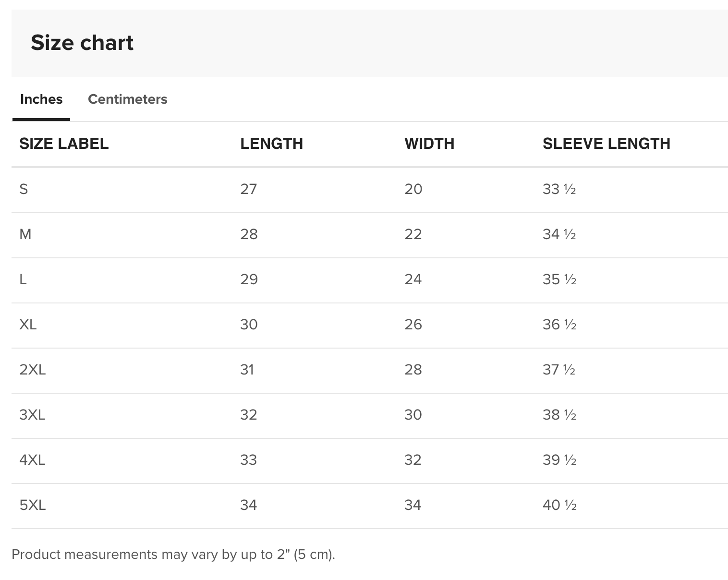728x580 pixels.
Task: Select the S size row label
Action: click(x=24, y=189)
